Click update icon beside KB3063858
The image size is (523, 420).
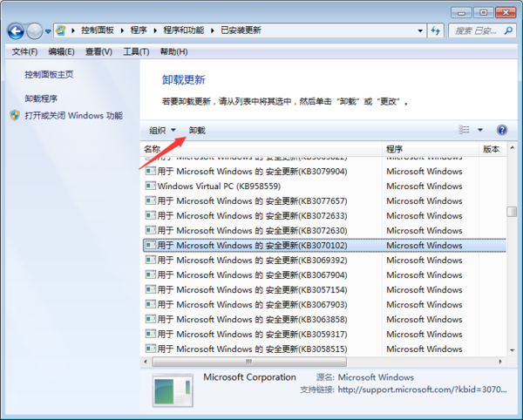tap(151, 319)
